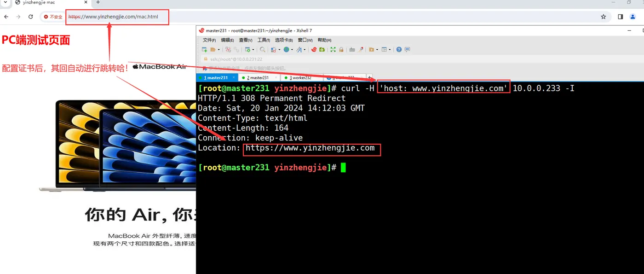Click the Chrome forward arrow button
The image size is (644, 274).
point(18,17)
